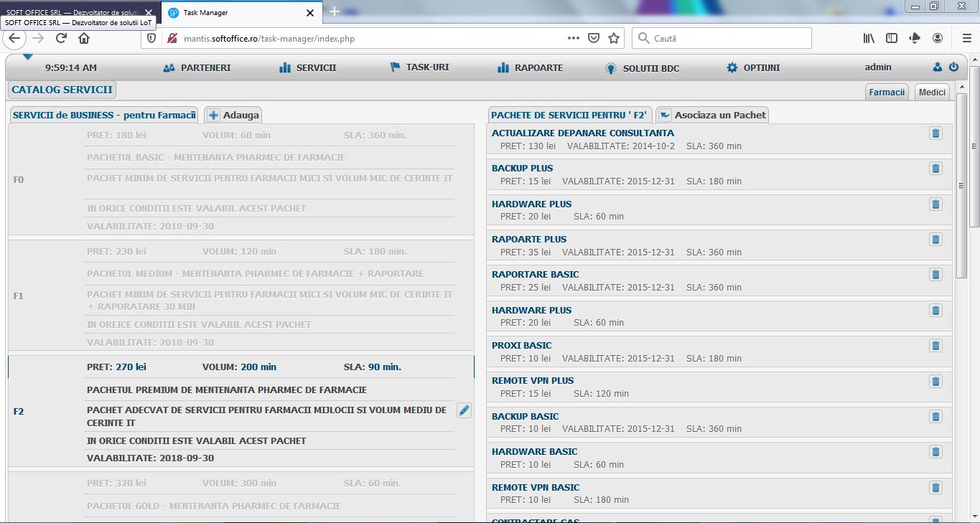Delete the ACTUALIZARE DEPANARE CONSULTANTA package

pos(935,133)
